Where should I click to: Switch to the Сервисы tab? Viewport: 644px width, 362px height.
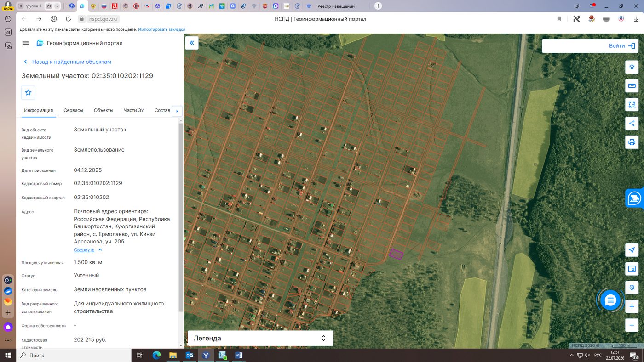click(x=73, y=110)
